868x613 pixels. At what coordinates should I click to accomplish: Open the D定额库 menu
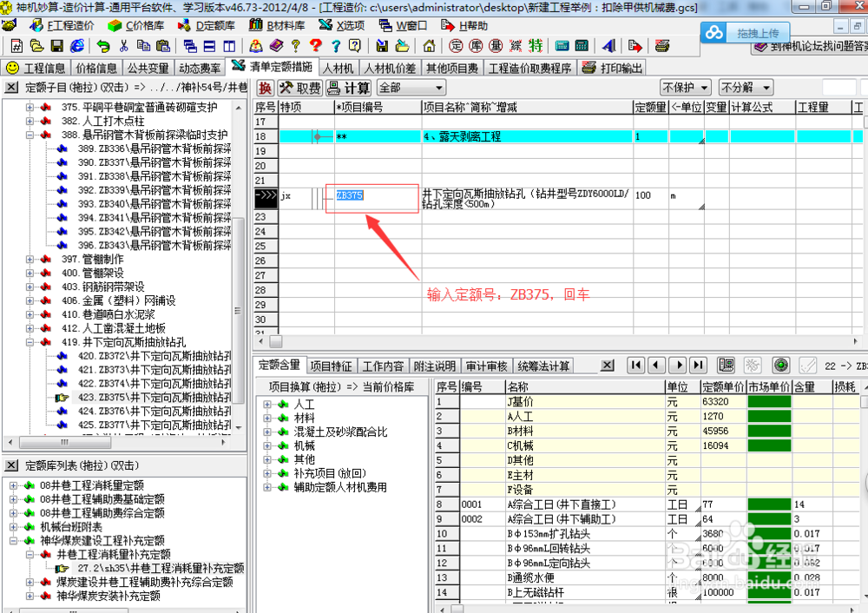207,25
